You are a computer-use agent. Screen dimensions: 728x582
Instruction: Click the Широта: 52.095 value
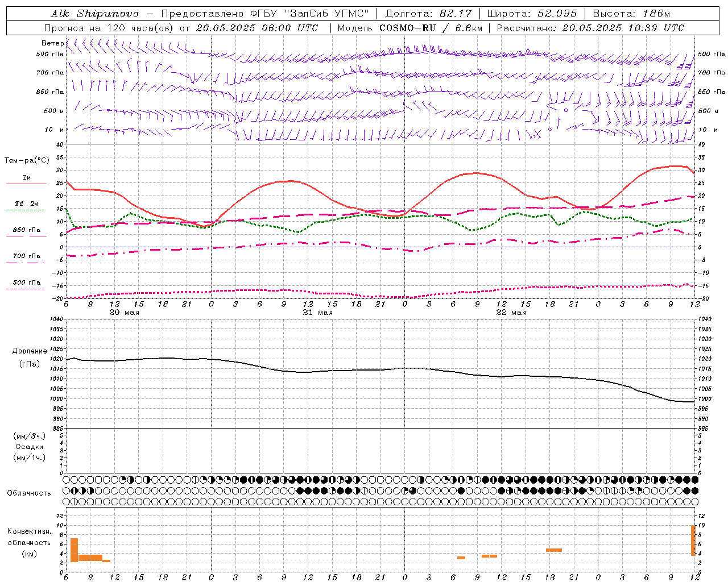point(532,14)
